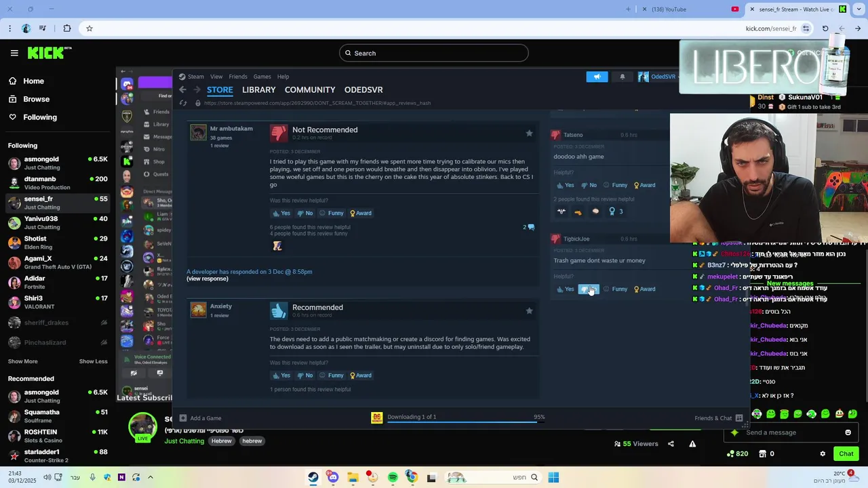Image resolution: width=868 pixels, height=488 pixels.
Task: Vote Yes on Mr ambutakam review
Action: click(x=281, y=213)
